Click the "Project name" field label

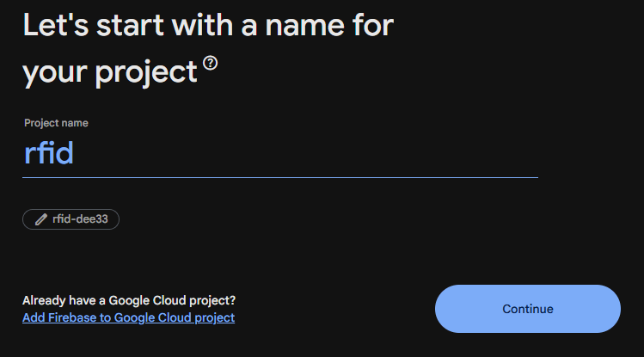pyautogui.click(x=56, y=123)
